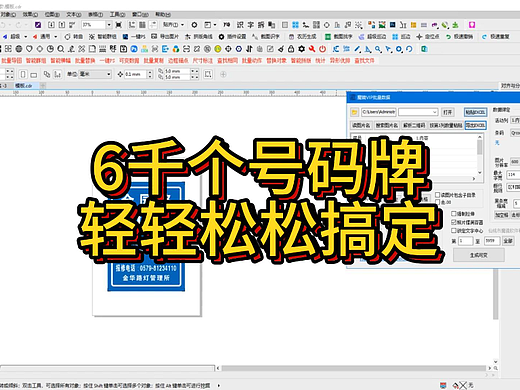The width and height of the screenshot is (520, 390).
Task: Click the black magnifier icon in icon row
Action: 60,49
